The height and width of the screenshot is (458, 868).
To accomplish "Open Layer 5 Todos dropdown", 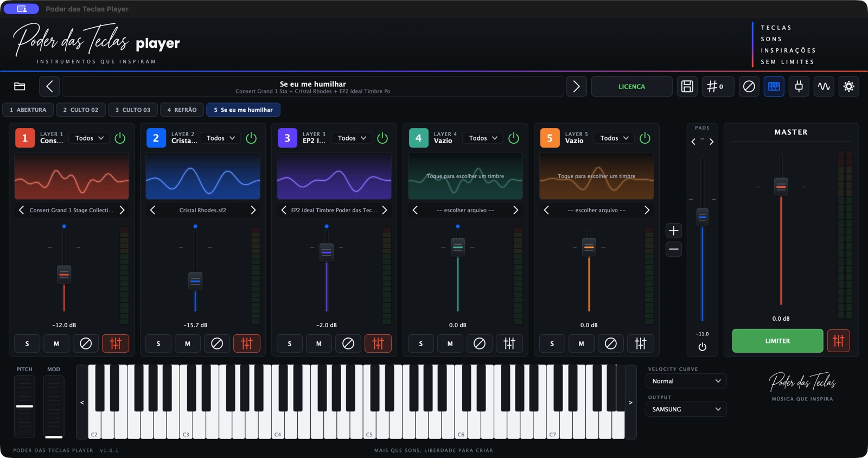I will click(x=615, y=138).
